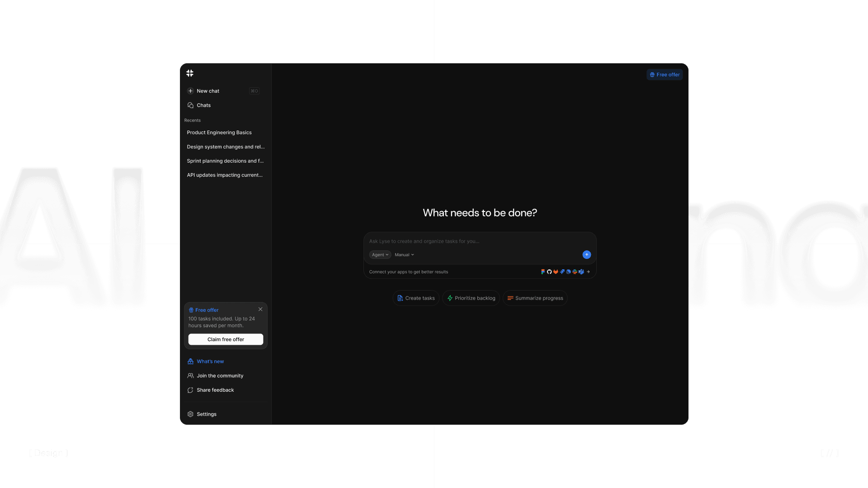The height and width of the screenshot is (488, 868).
Task: Click the Microsoft Teams integration icon
Action: 581,272
